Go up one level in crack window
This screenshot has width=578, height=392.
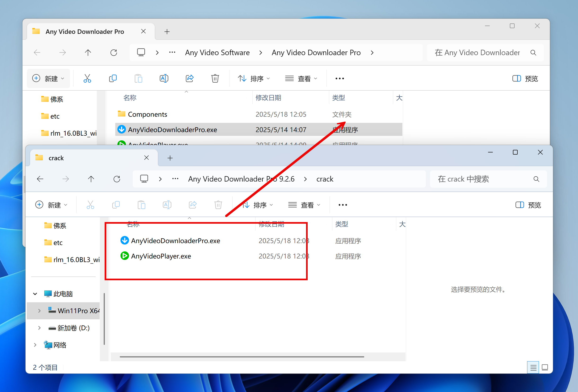pyautogui.click(x=91, y=179)
